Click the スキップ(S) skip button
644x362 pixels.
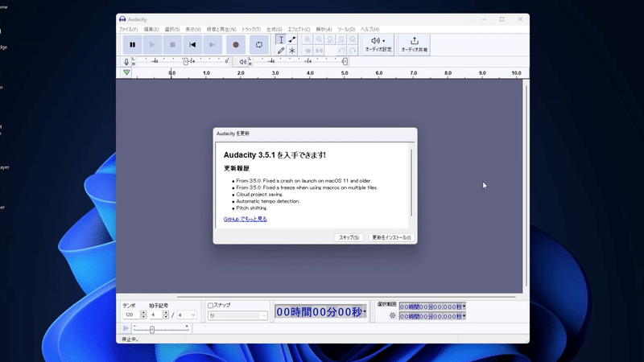tap(349, 237)
